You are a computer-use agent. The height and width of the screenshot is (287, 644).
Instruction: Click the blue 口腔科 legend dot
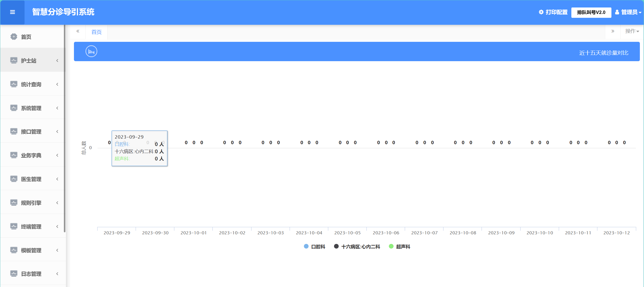coord(306,246)
